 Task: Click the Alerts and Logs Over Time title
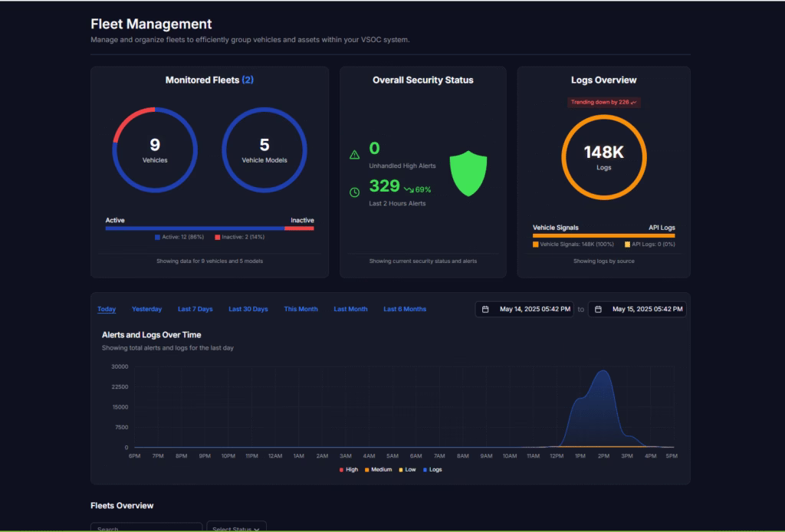click(152, 335)
